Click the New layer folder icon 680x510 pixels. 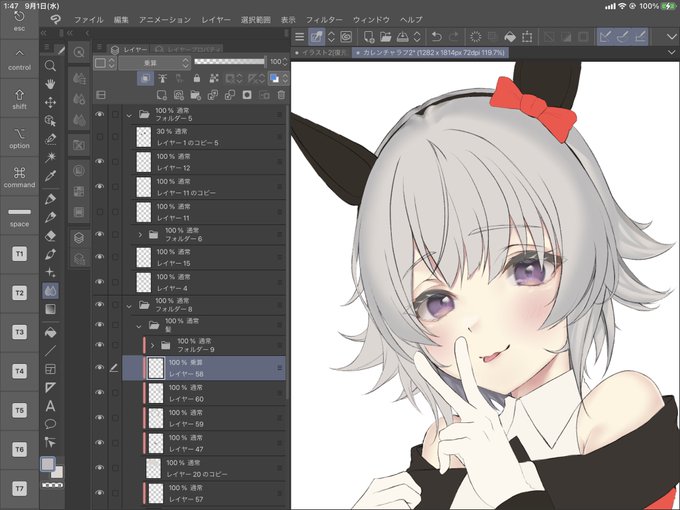click(x=195, y=95)
